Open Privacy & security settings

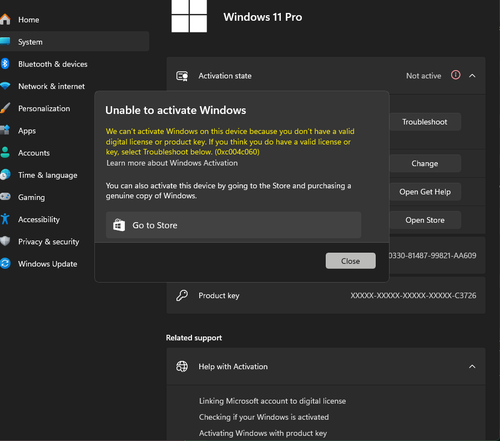pos(49,242)
